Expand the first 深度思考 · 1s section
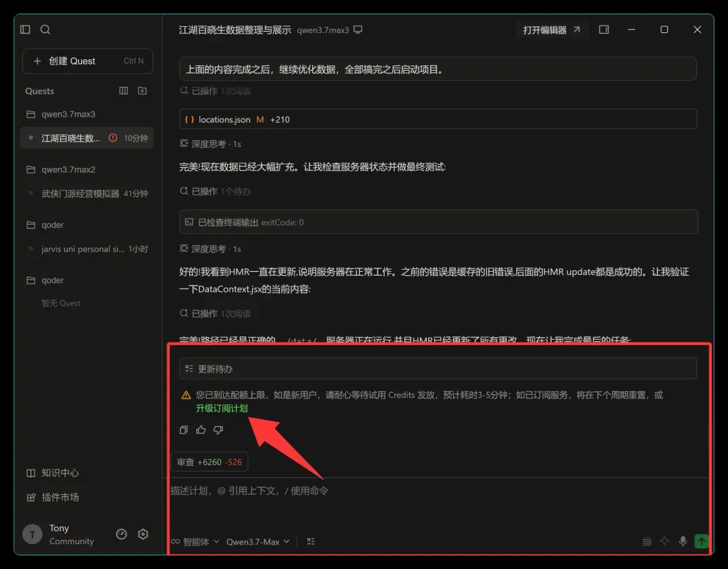The image size is (728, 569). point(210,144)
